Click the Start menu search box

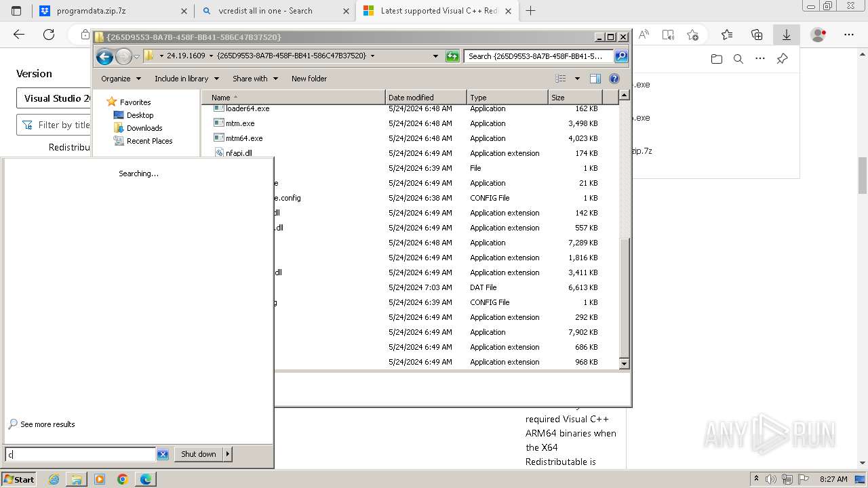click(81, 454)
